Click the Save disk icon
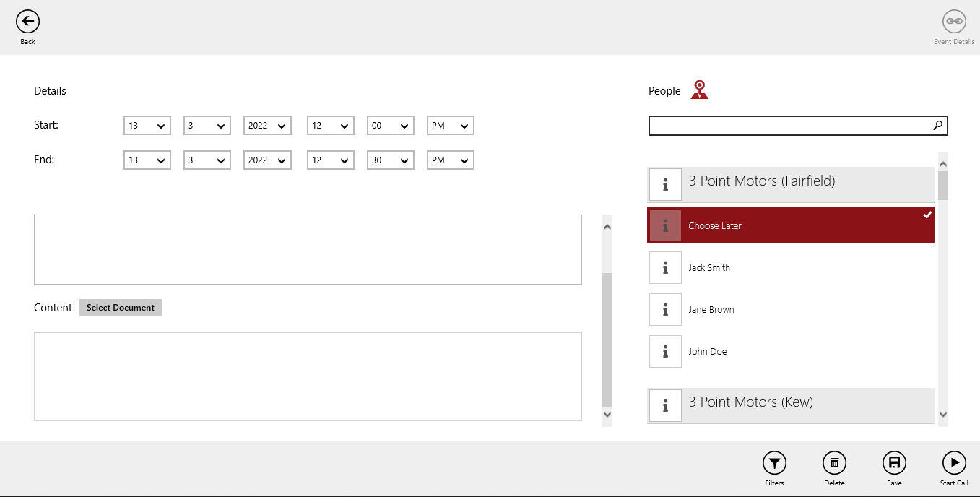The height and width of the screenshot is (497, 980). [x=894, y=463]
